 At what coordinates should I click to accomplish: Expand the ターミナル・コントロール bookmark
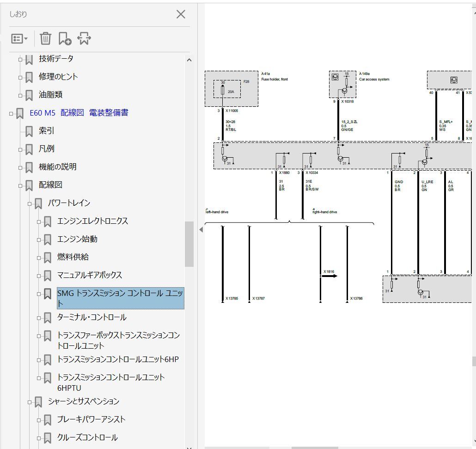click(x=39, y=318)
